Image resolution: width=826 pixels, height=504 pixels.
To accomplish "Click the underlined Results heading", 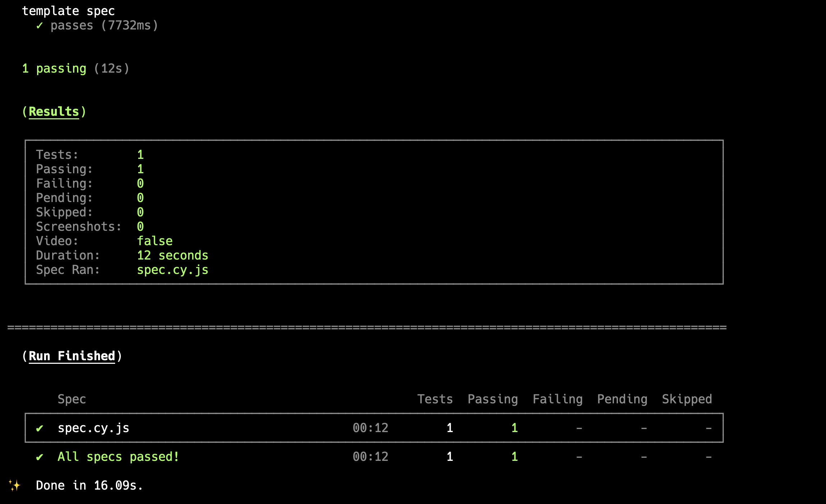I will click(54, 112).
